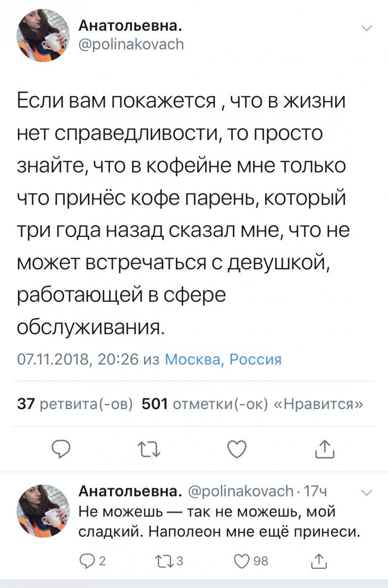Screen dimensions: 388x588
Task: Tap Анатольевна name in the reply tweet
Action: 131,490
